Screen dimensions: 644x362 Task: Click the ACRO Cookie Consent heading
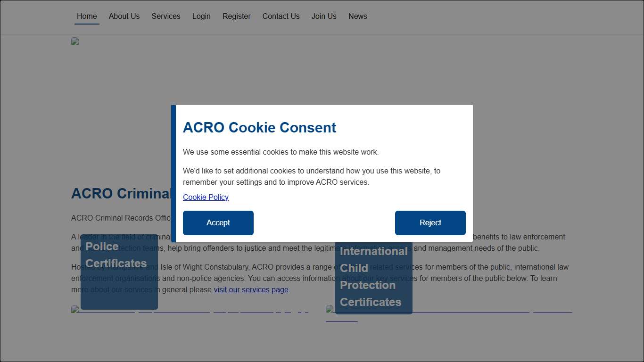(x=259, y=128)
